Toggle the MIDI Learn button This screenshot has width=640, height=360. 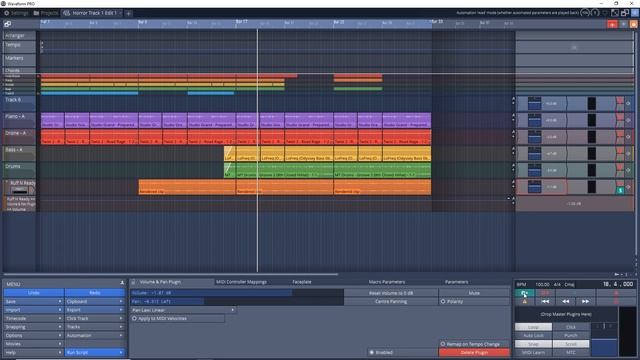tap(533, 352)
